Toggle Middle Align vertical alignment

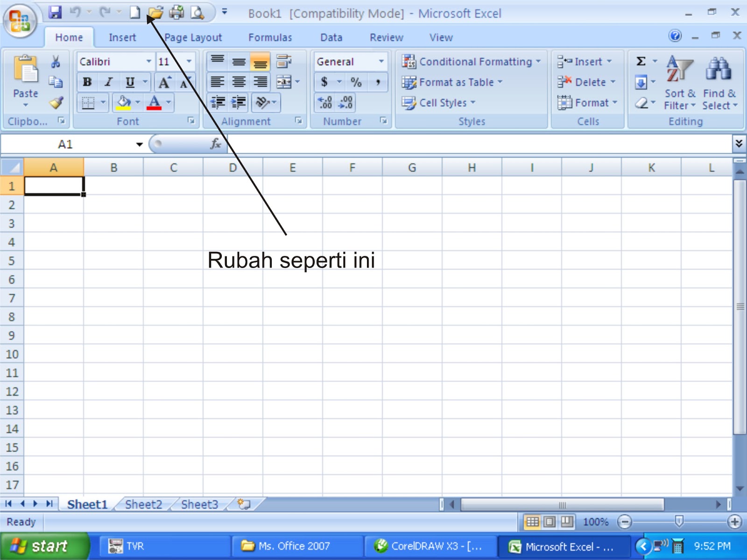tap(239, 61)
